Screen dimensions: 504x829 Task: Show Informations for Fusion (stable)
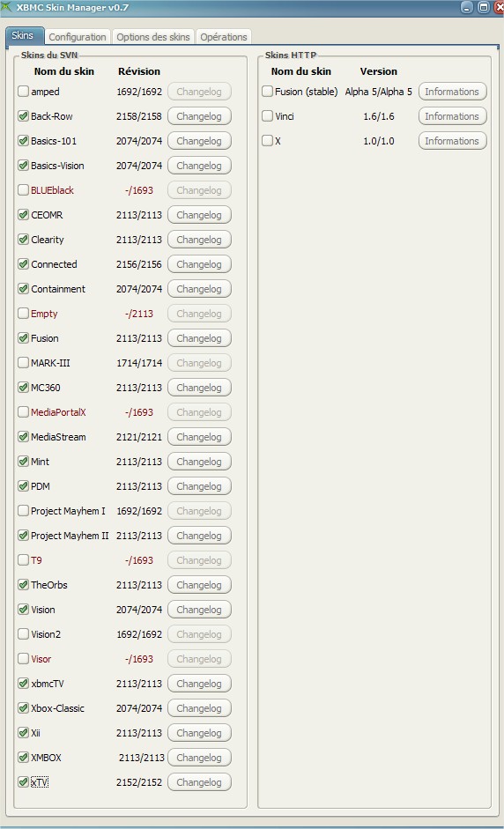coord(452,92)
